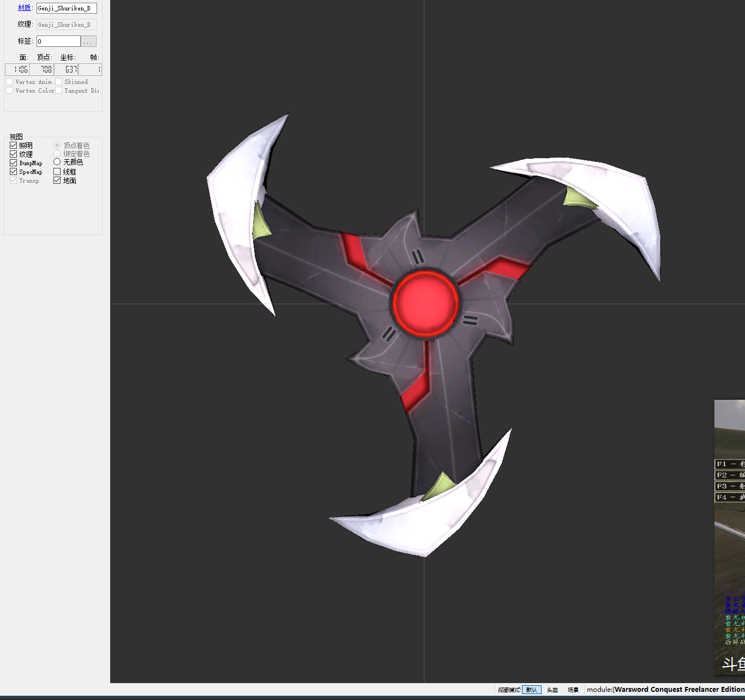
Task: Toggle the 地面 floor checkbox
Action: coord(57,180)
